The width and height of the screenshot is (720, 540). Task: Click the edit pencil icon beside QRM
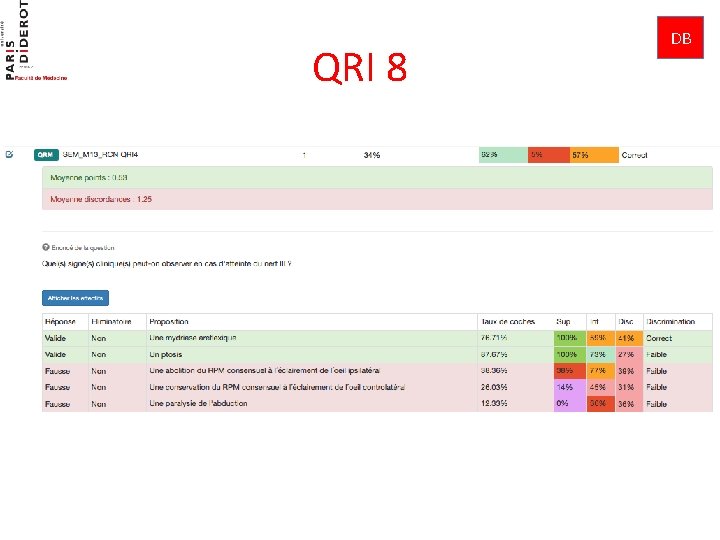[9, 154]
